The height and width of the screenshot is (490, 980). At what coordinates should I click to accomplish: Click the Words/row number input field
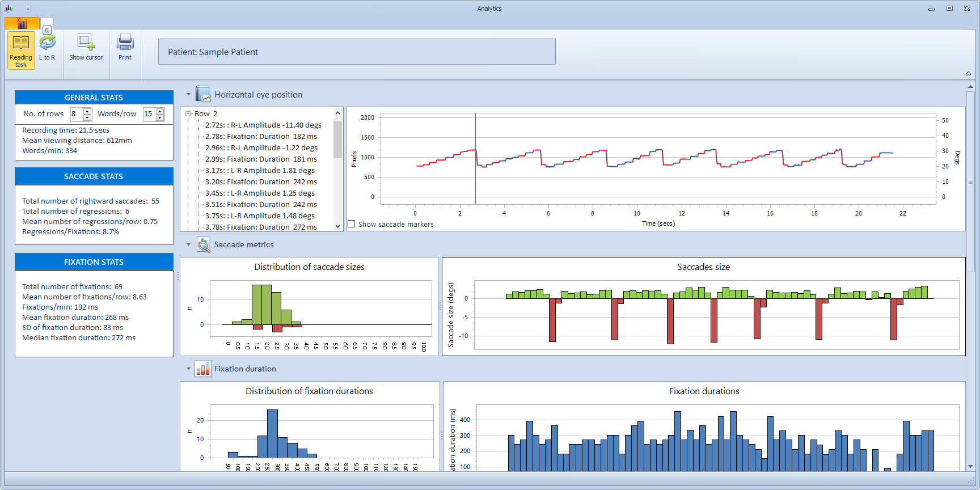click(x=149, y=114)
